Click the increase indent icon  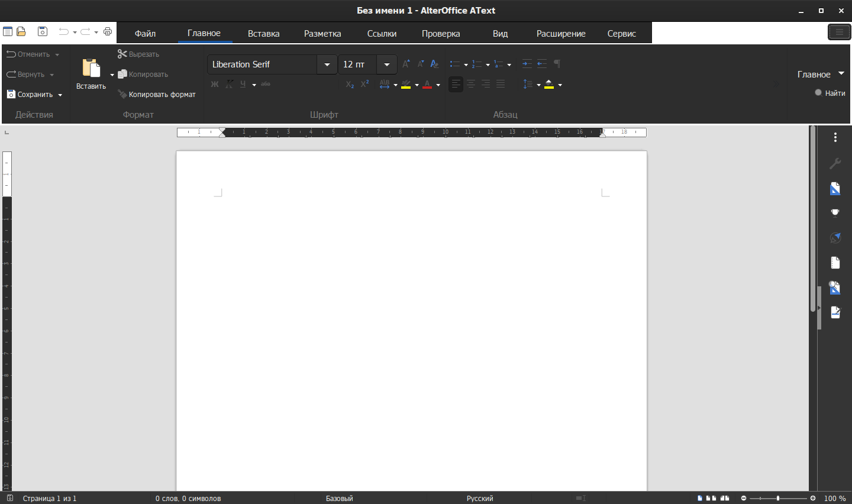click(x=527, y=64)
